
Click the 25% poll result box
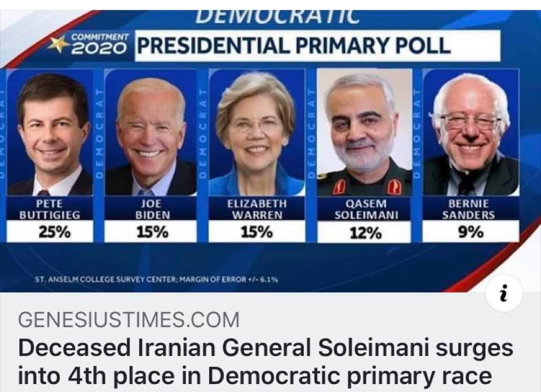point(50,231)
